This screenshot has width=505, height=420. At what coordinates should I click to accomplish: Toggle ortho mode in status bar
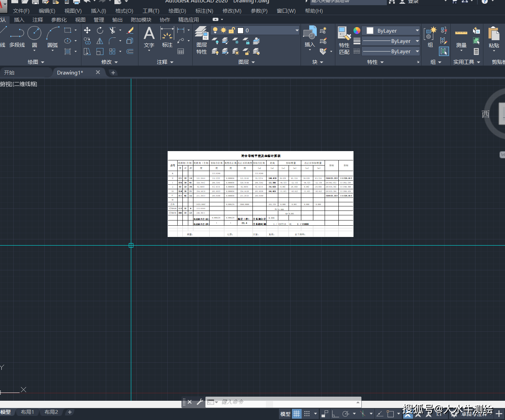point(335,414)
